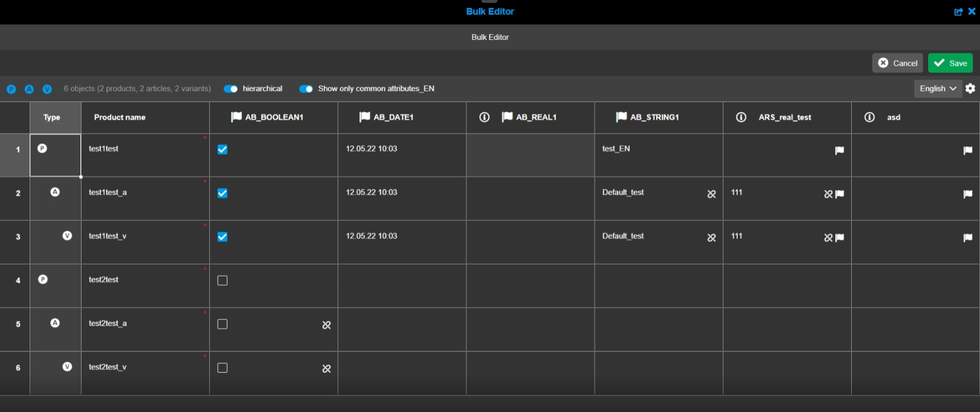The width and height of the screenshot is (980, 412).
Task: Click the pop-out window icon in title bar
Action: [x=958, y=11]
